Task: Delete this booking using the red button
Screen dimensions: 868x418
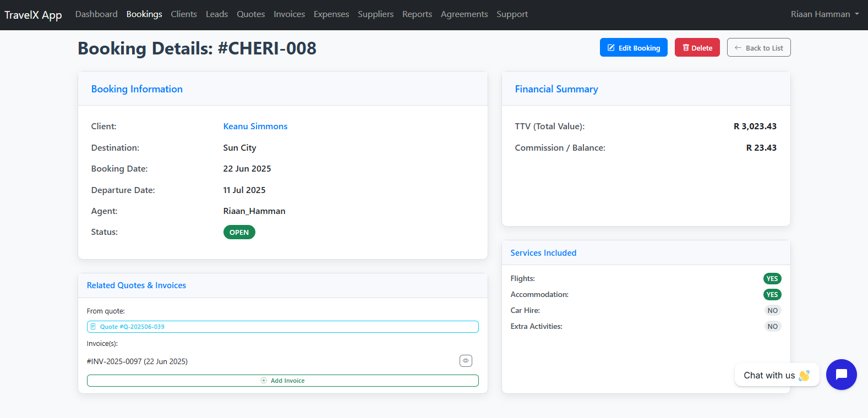Action: pyautogui.click(x=697, y=48)
